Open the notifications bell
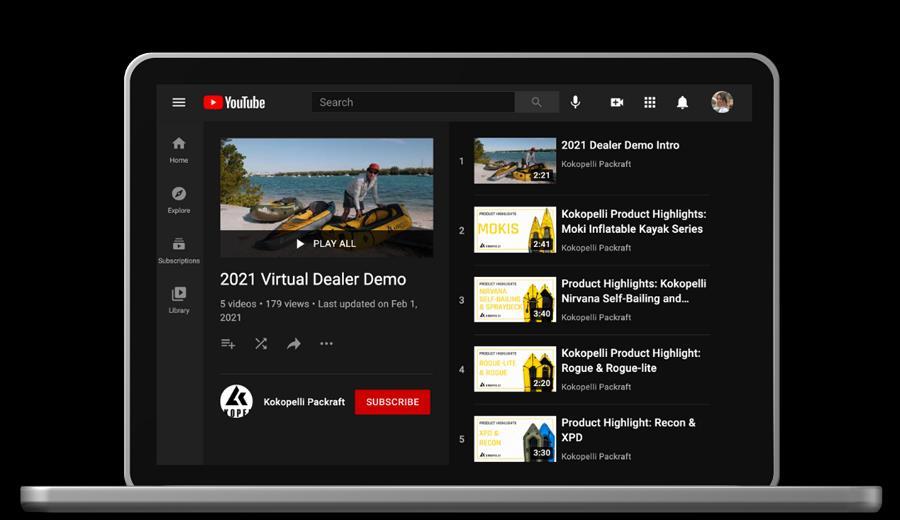This screenshot has width=900, height=520. pos(682,102)
